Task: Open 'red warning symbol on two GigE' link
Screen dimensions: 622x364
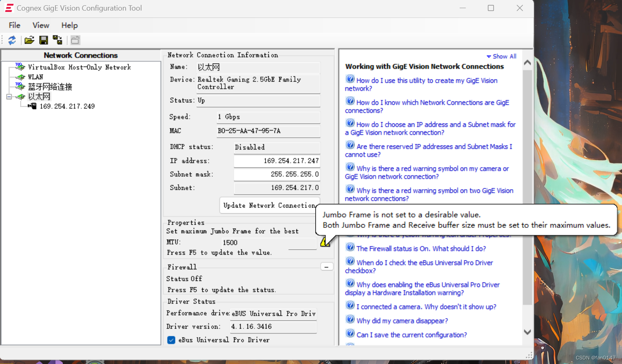Action: pyautogui.click(x=429, y=194)
